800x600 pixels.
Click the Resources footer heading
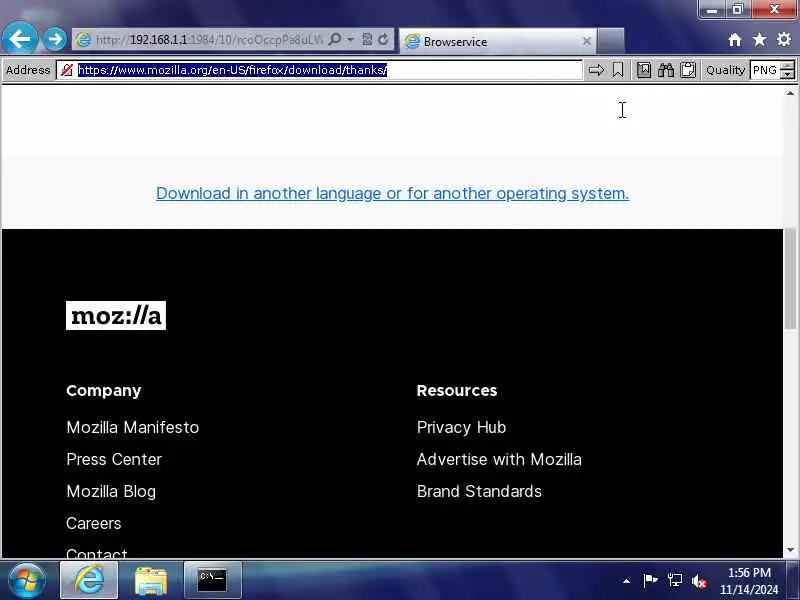tap(457, 390)
